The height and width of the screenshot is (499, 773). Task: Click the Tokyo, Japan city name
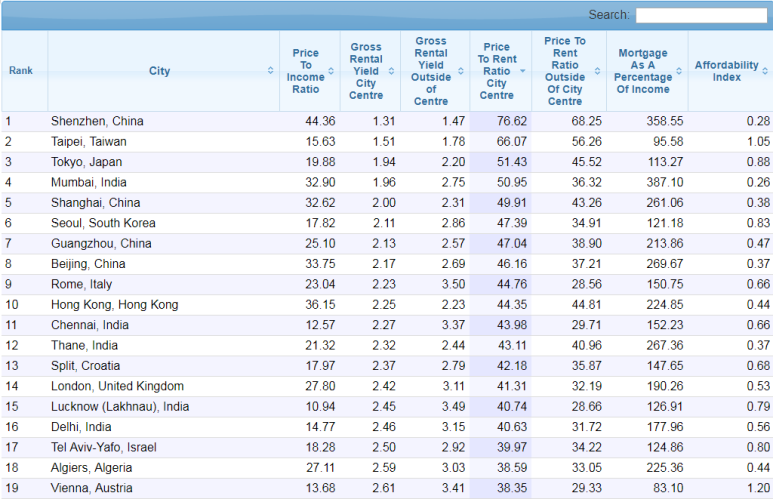click(86, 162)
